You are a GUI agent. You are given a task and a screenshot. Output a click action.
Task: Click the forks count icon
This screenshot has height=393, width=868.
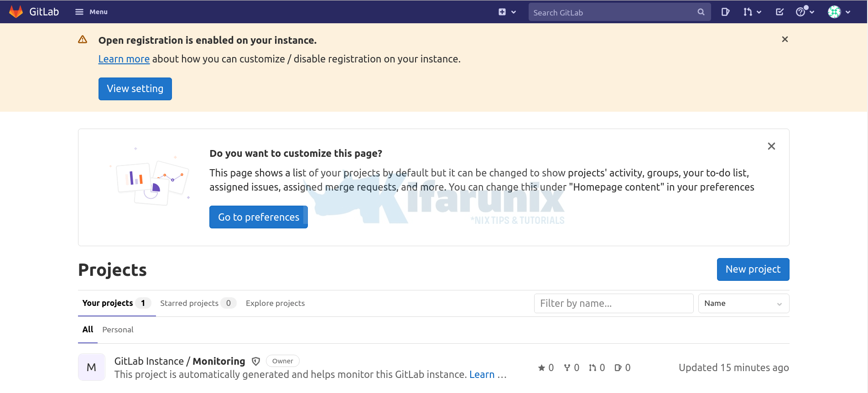567,367
